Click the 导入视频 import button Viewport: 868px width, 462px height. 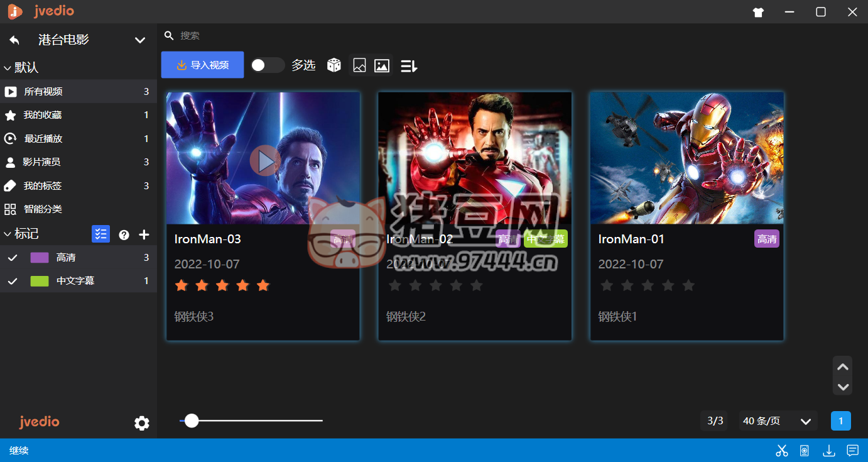point(202,65)
